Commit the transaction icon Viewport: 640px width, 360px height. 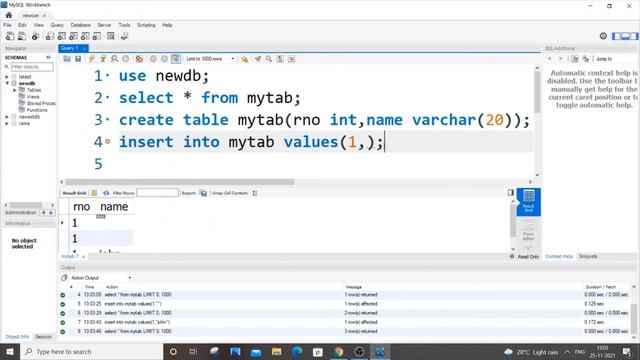click(153, 59)
